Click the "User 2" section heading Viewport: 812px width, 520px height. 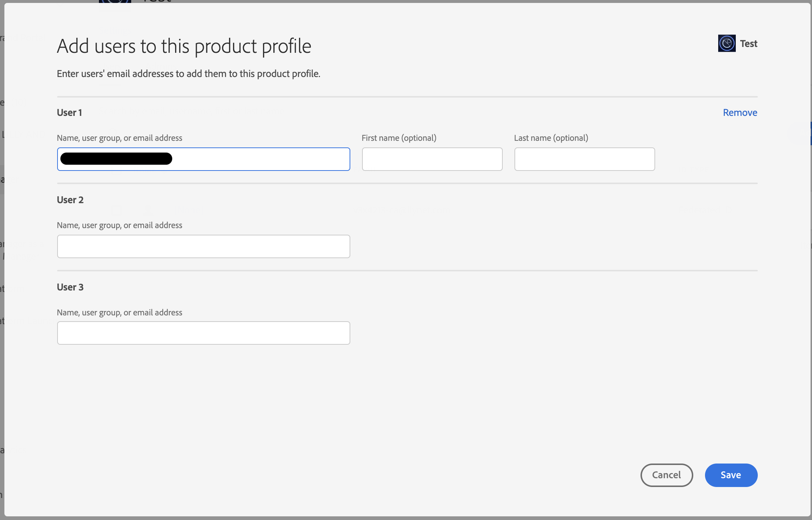[x=70, y=200]
